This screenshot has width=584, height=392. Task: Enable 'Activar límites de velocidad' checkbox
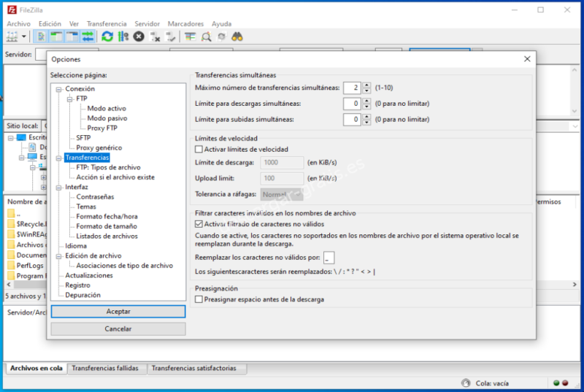coord(199,149)
